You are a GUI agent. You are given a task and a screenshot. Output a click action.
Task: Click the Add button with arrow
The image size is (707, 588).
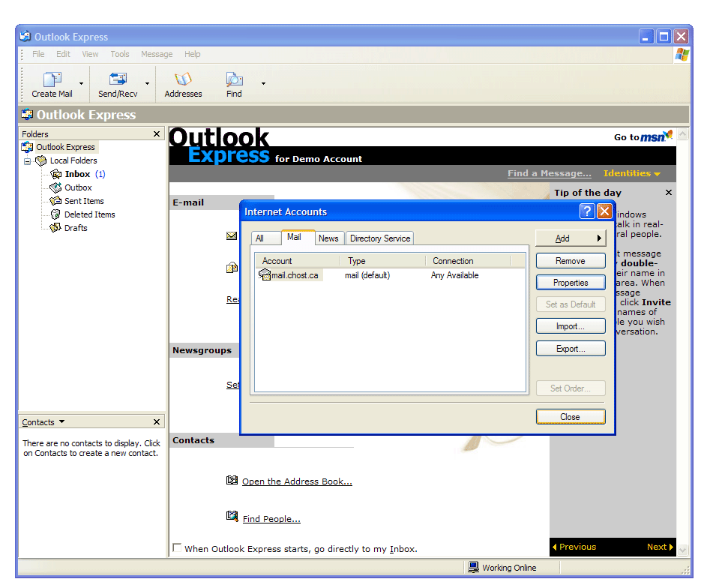coord(571,238)
